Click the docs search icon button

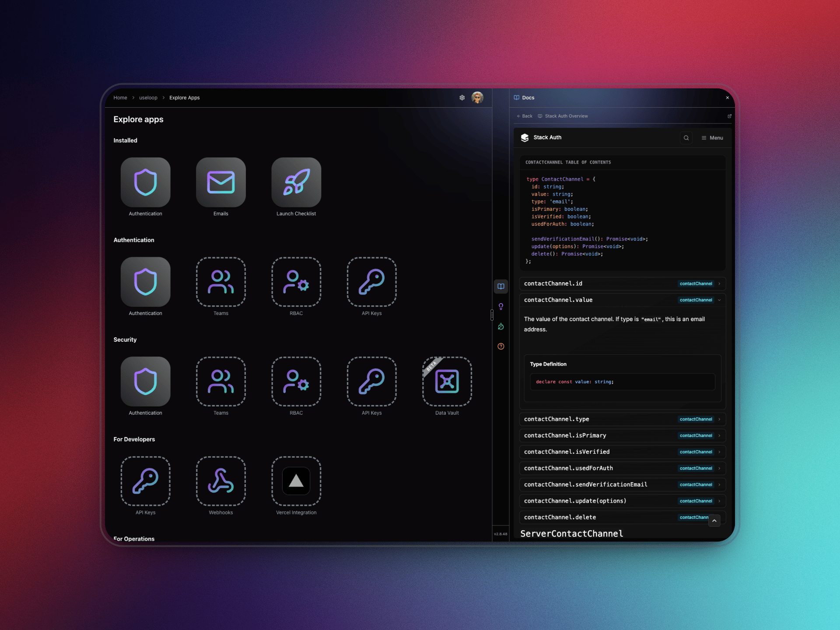tap(686, 138)
